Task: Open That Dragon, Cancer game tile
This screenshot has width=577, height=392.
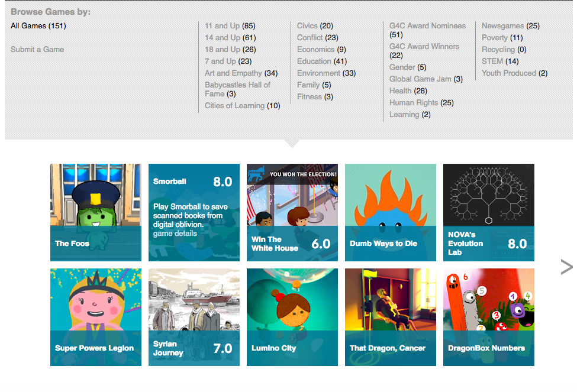Action: click(391, 317)
